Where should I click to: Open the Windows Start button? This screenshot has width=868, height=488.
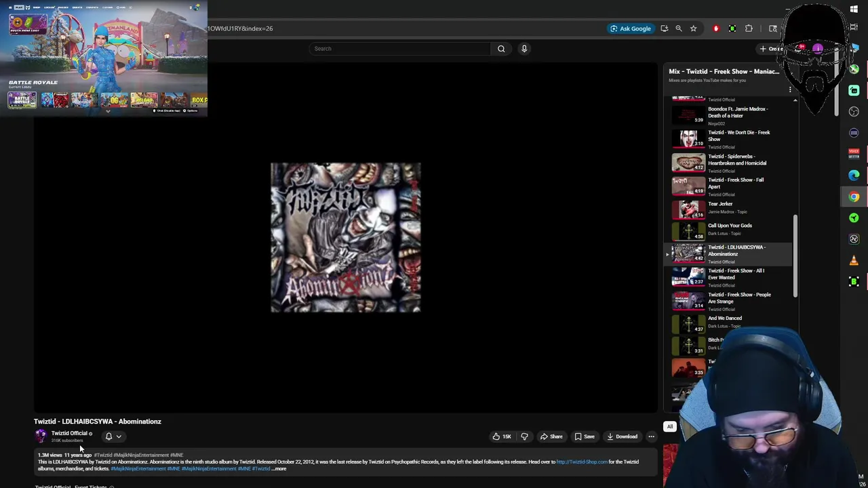854,9
